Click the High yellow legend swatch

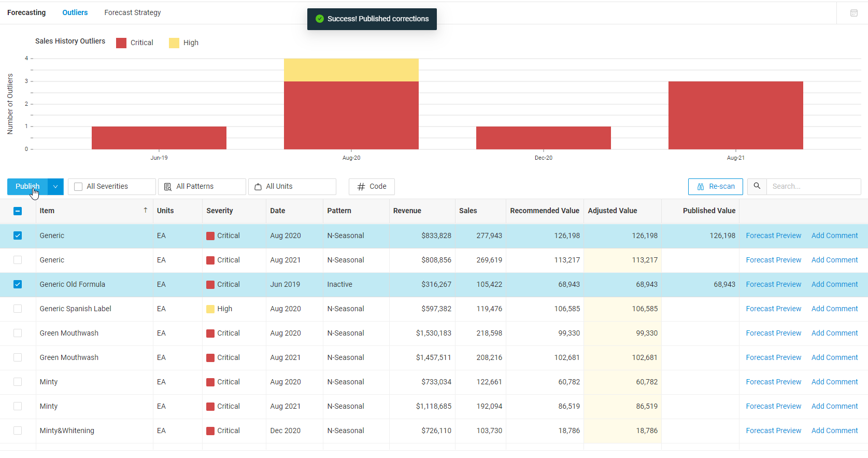point(174,43)
